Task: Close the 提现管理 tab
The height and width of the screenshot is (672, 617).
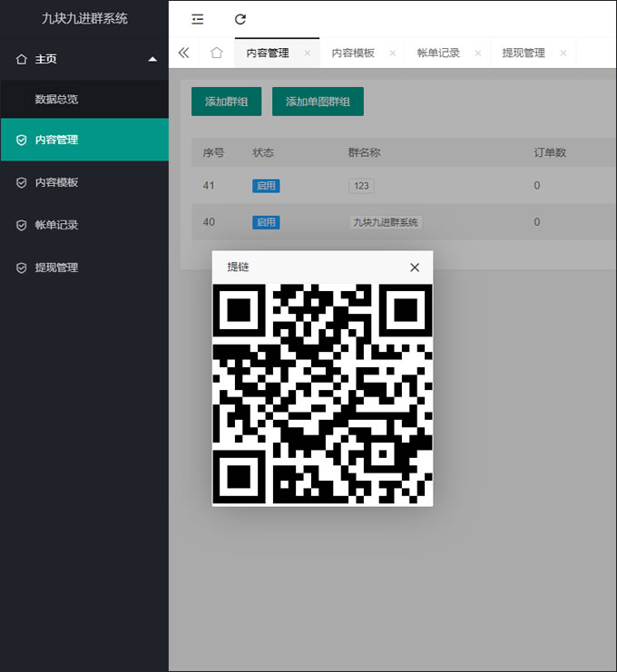Action: pyautogui.click(x=563, y=54)
